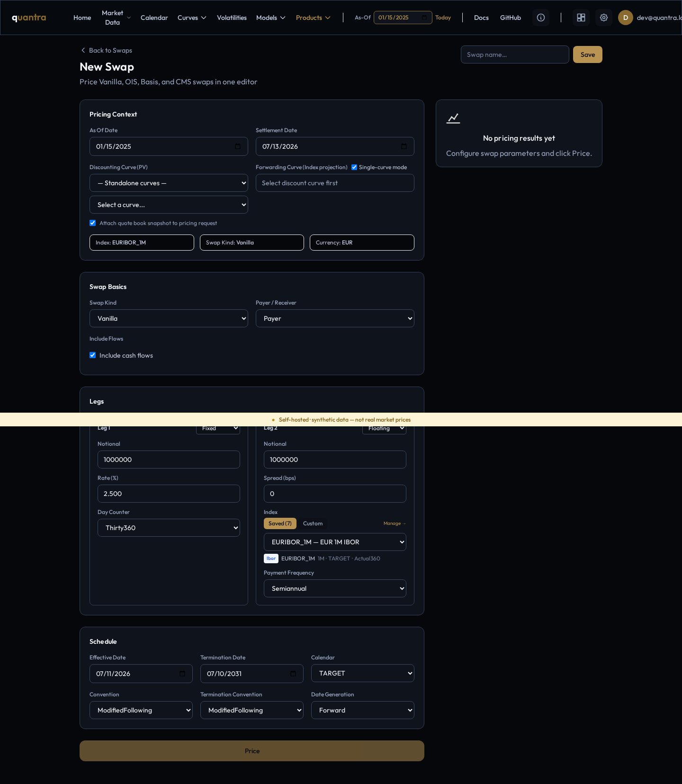This screenshot has height=784, width=682.
Task: Click the Swap Kind: Vanilla chip
Action: (252, 243)
